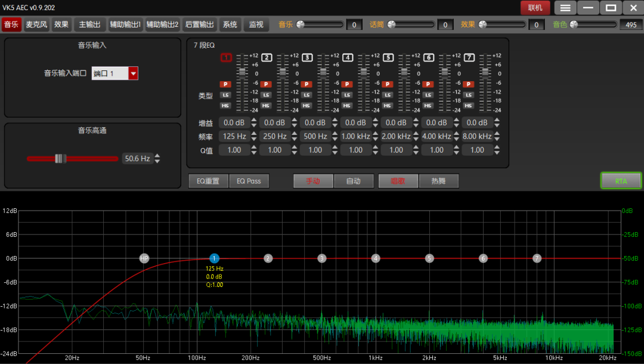Choose the 热舞 preset button
Viewport: 644px width, 364px height.
click(x=439, y=181)
